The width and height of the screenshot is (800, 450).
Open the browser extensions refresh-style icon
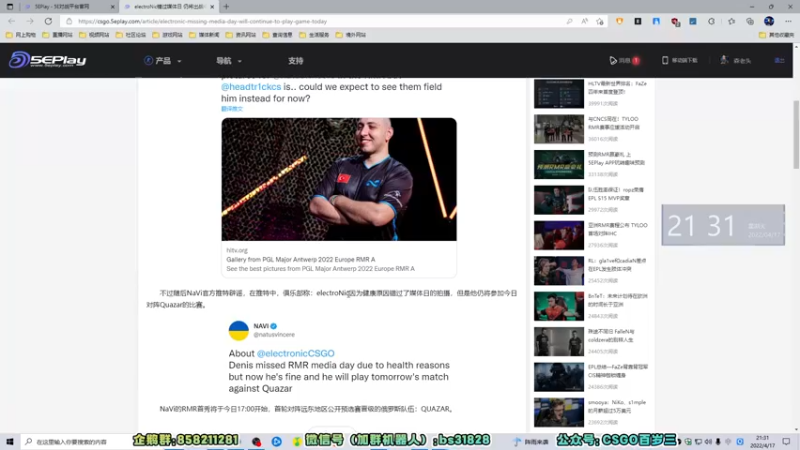click(x=711, y=21)
